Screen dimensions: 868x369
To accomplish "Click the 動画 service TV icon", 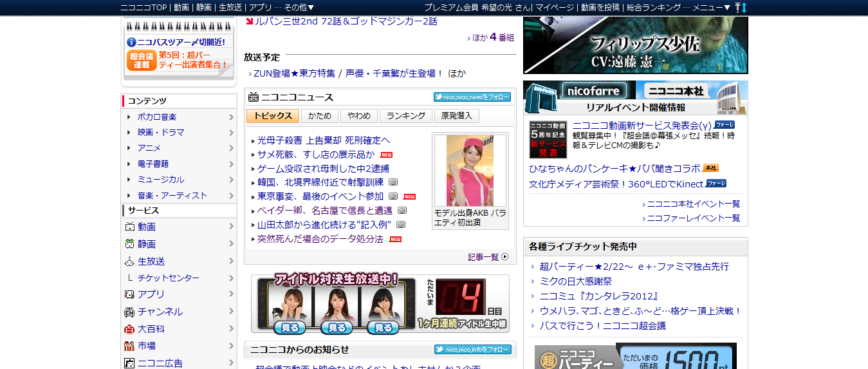I will (129, 227).
